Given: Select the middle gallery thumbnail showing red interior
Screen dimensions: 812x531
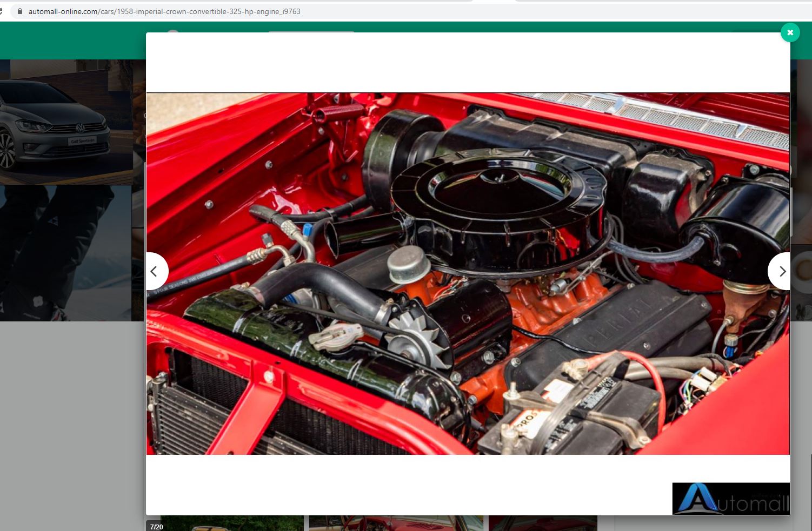Looking at the screenshot, I should click(396, 523).
